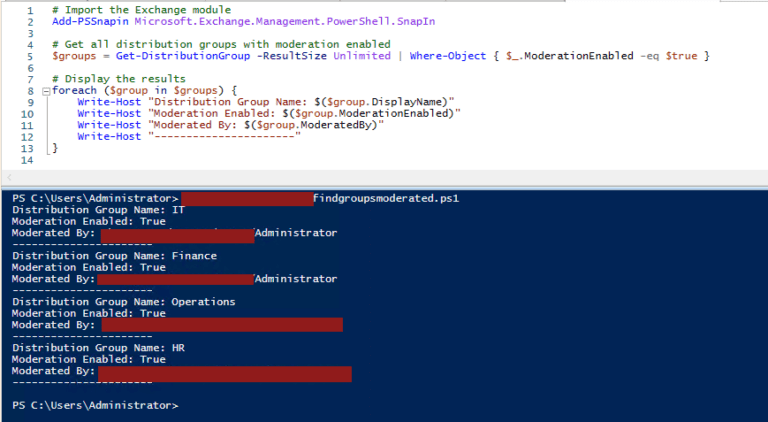Click 'Distribution Group Name: IT' output line

(x=98, y=210)
